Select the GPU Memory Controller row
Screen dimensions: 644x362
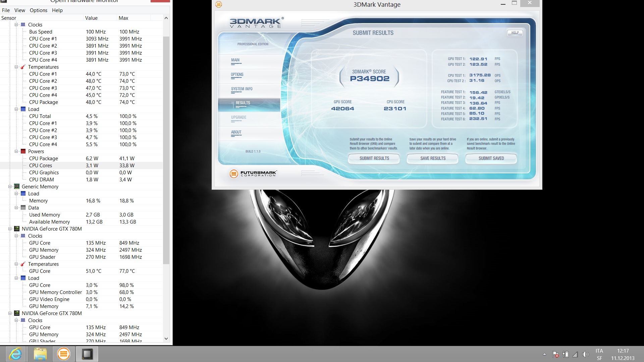(82, 292)
